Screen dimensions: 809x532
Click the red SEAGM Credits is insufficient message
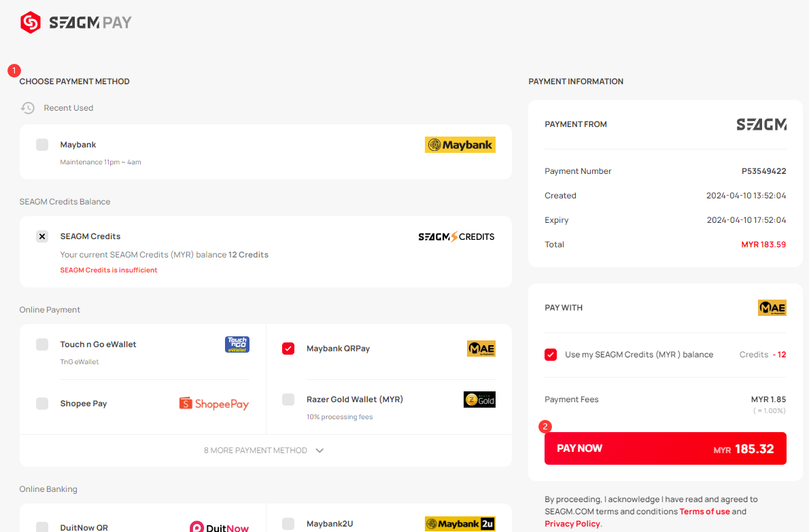109,270
